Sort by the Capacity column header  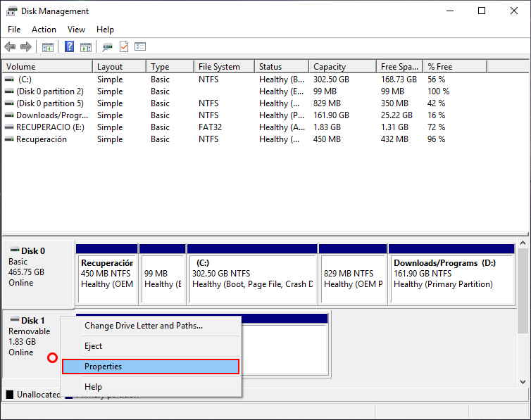click(x=343, y=67)
